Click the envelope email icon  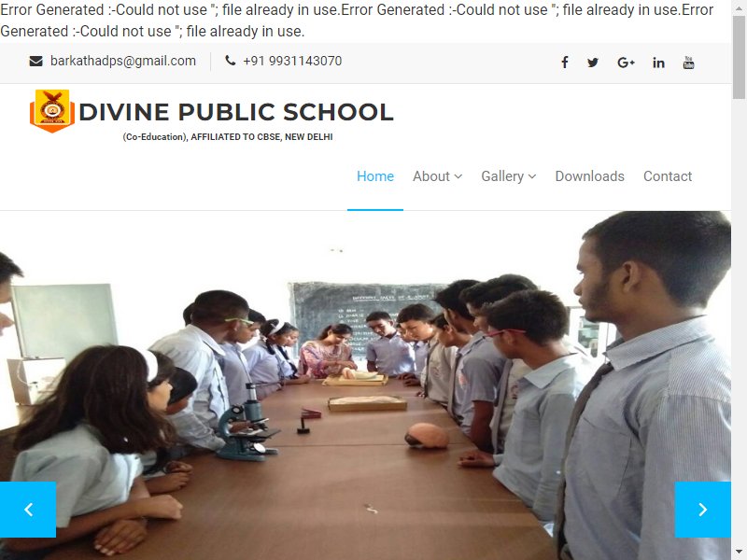35,61
